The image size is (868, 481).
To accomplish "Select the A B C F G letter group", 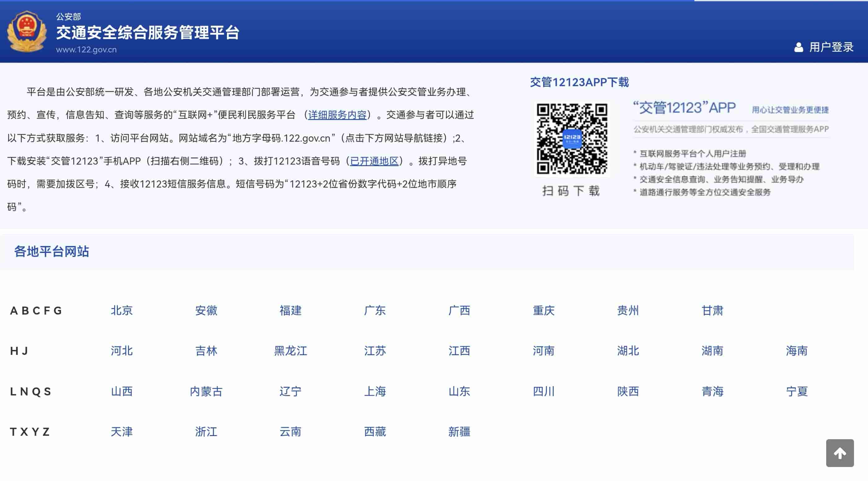I will tap(36, 311).
